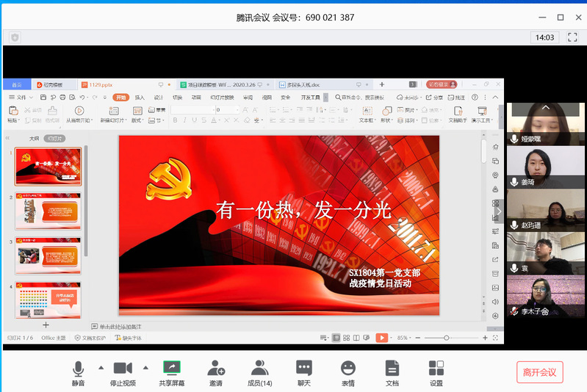Mute the microphone with 静音 icon

pyautogui.click(x=78, y=372)
